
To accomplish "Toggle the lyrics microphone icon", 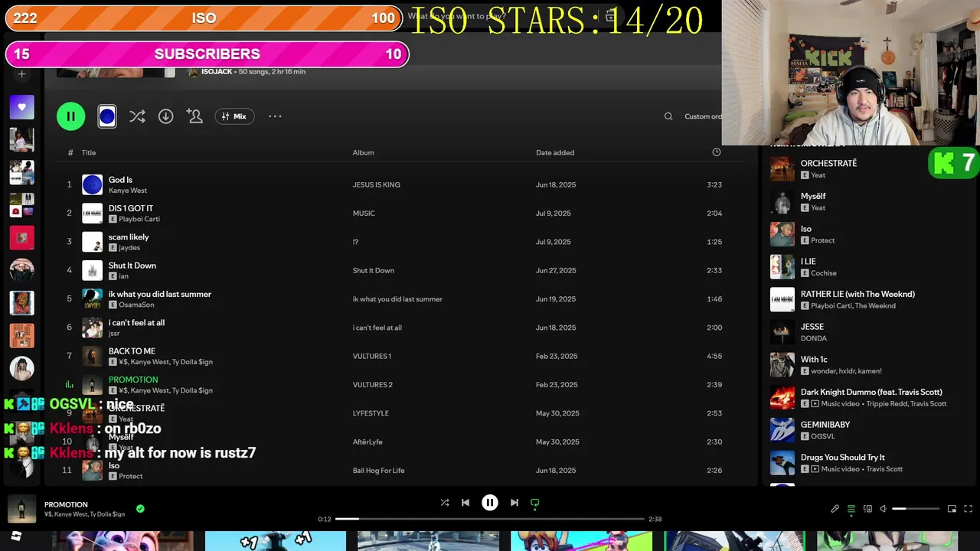I will click(835, 509).
